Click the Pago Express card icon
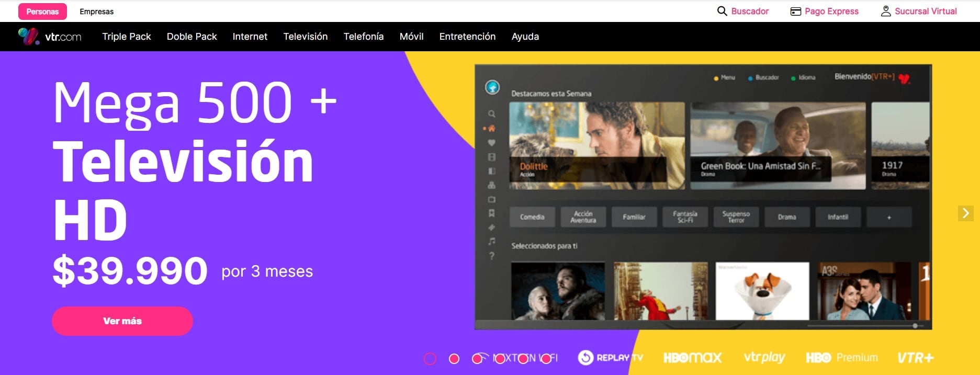Viewport: 980px width, 375px height. click(795, 12)
